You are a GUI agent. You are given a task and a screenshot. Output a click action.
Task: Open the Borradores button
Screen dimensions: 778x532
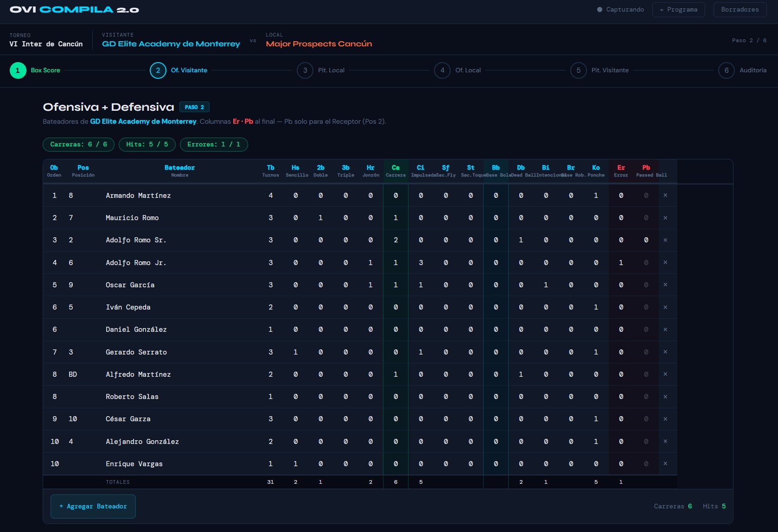(740, 10)
